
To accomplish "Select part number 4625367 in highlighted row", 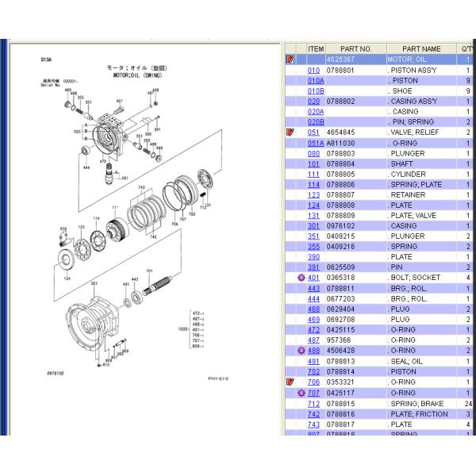I will (340, 59).
